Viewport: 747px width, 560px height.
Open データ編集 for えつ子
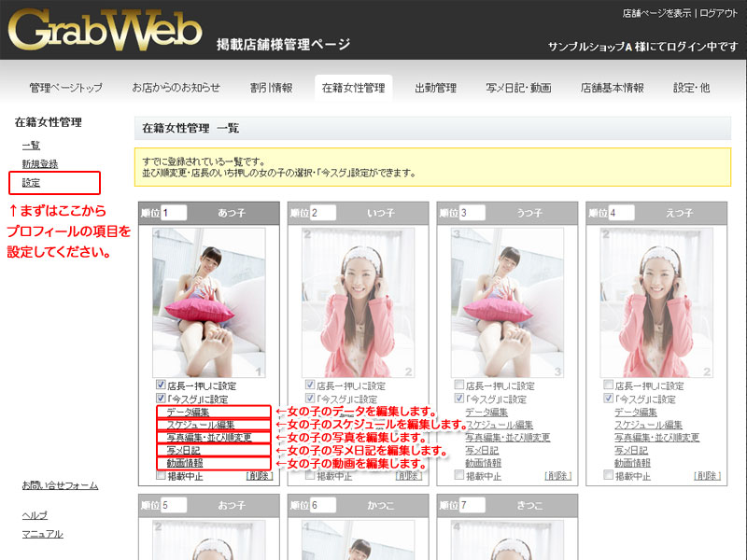point(636,412)
